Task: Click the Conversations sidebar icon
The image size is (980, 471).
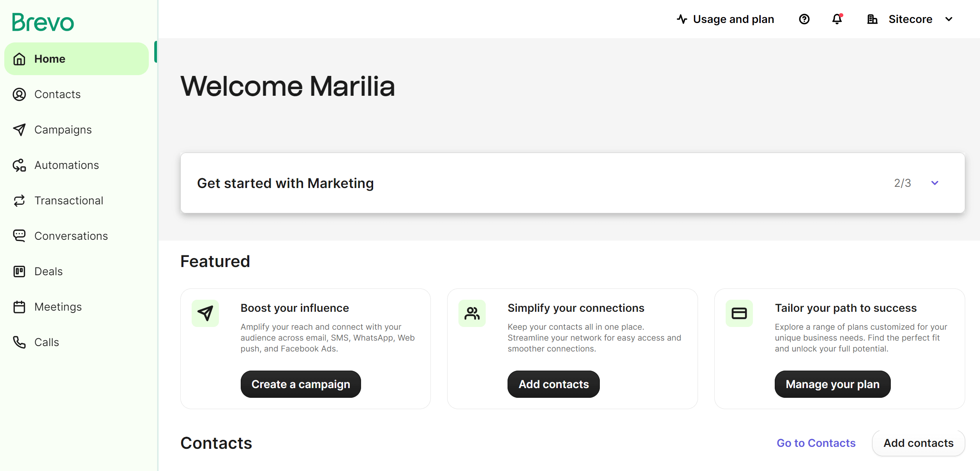Action: tap(19, 235)
